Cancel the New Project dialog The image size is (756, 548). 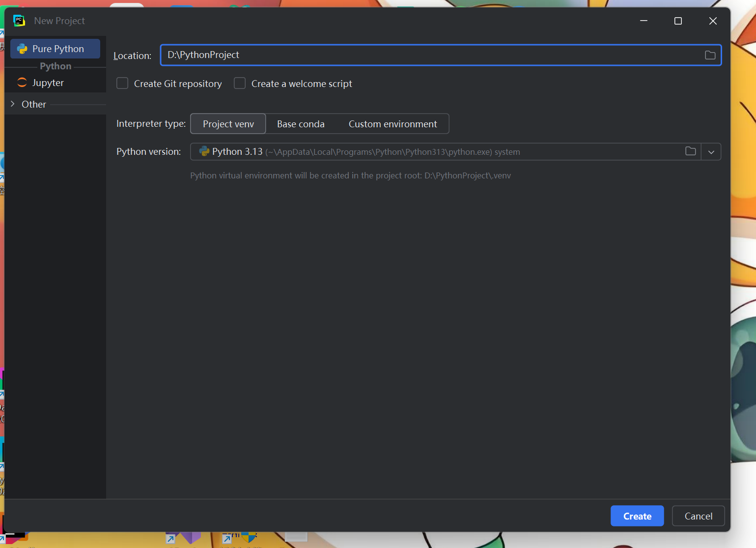[698, 516]
